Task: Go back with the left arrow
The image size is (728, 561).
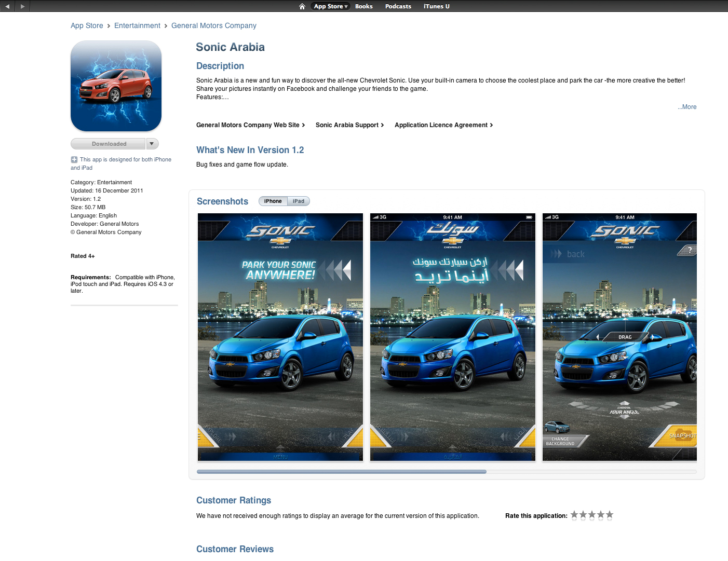Action: [x=7, y=6]
